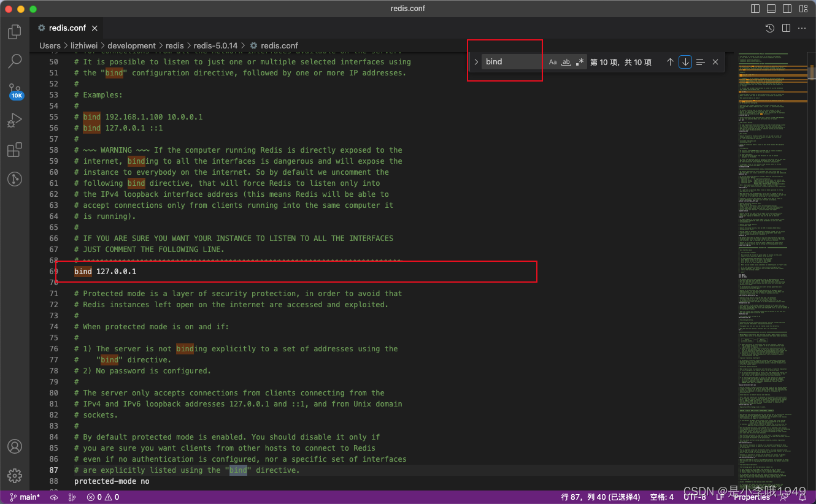Change language mode via Properties status item
Image resolution: width=816 pixels, height=504 pixels.
click(x=752, y=497)
